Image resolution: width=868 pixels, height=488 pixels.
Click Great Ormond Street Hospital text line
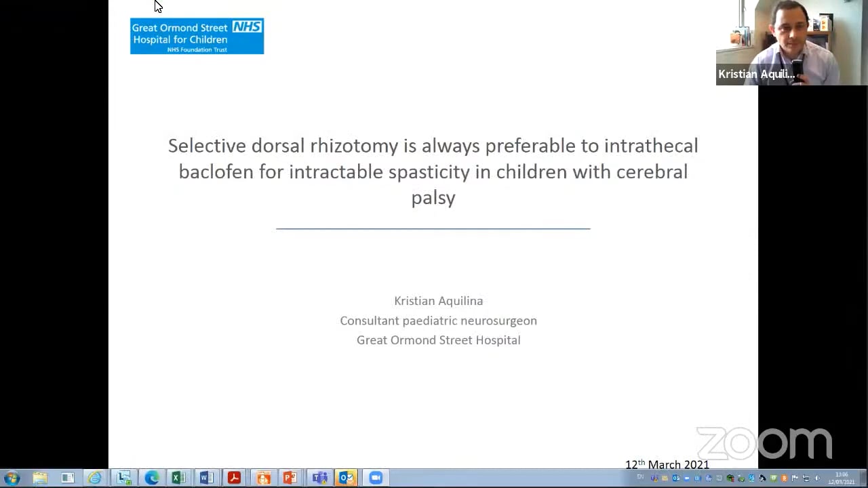[x=439, y=340]
